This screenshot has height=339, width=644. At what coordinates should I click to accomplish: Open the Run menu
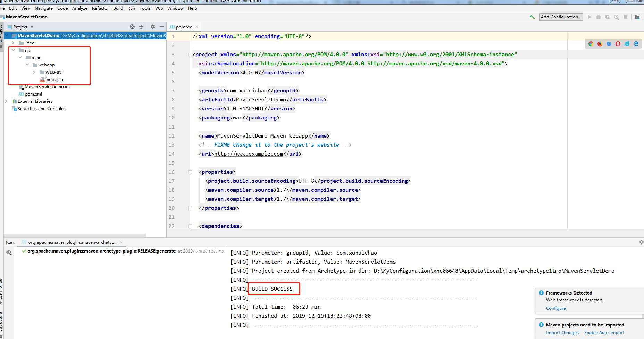click(131, 8)
